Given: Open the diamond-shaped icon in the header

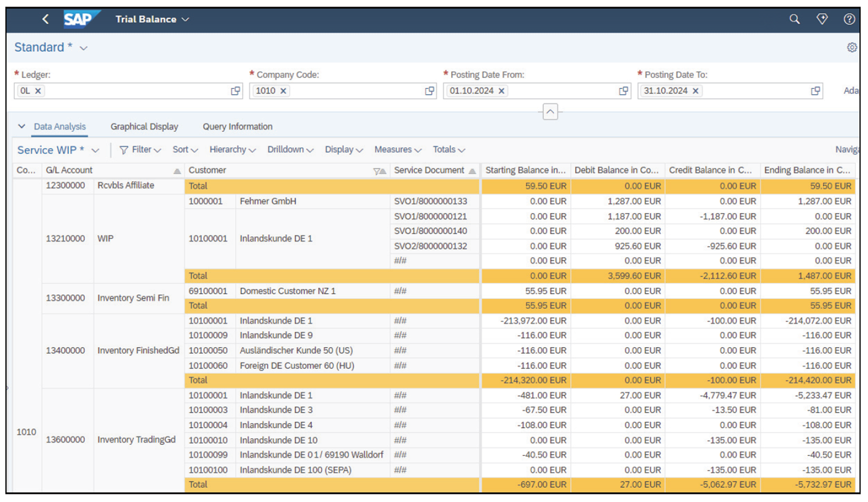Looking at the screenshot, I should click(822, 19).
